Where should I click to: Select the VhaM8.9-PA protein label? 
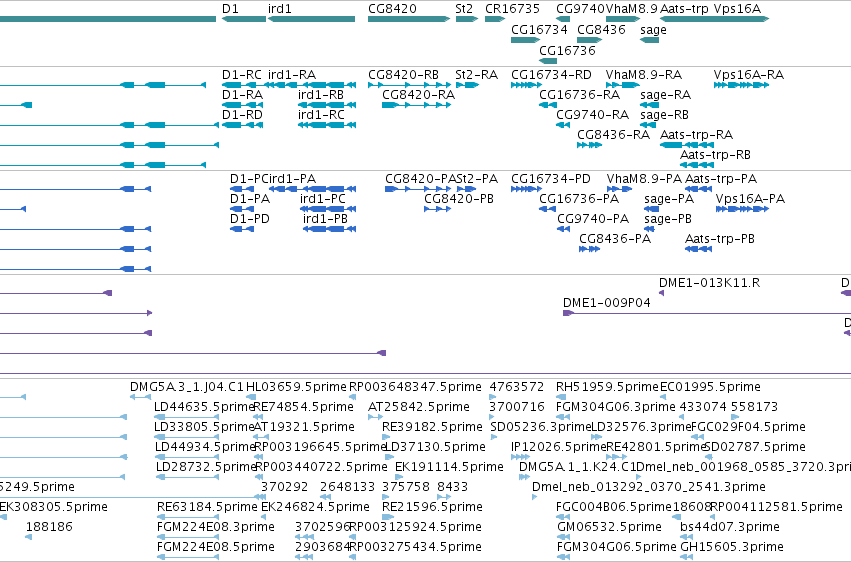[x=644, y=178]
